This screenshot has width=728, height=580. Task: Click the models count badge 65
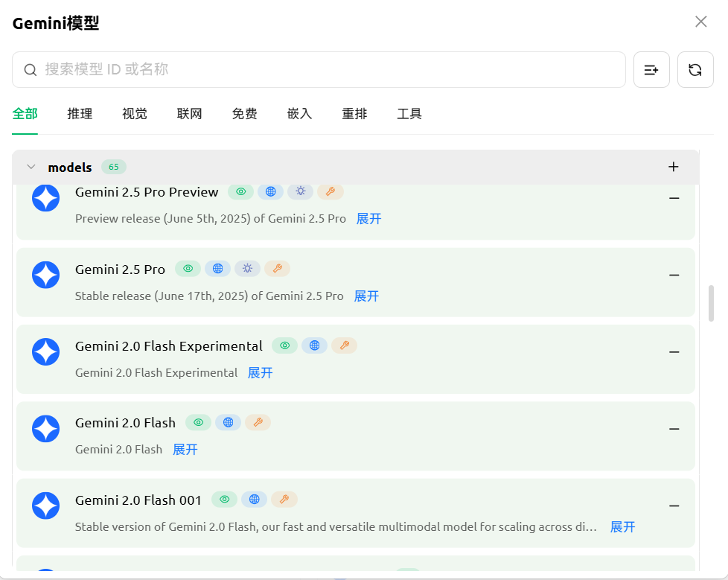tap(114, 167)
